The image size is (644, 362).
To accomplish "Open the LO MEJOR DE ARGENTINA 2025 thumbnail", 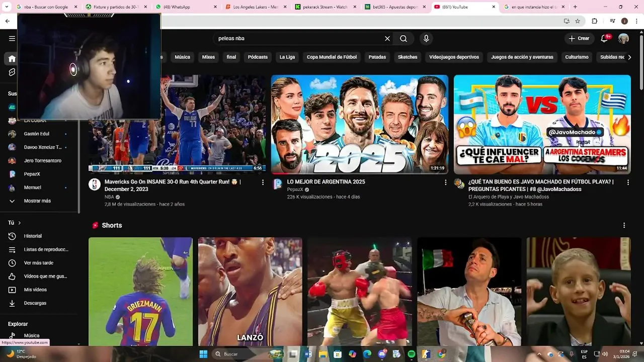I will click(360, 124).
